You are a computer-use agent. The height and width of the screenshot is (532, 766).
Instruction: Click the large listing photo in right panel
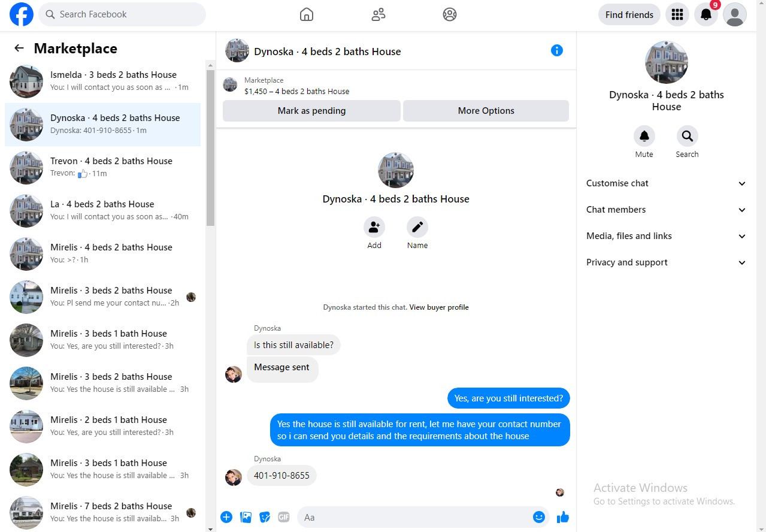(x=667, y=62)
